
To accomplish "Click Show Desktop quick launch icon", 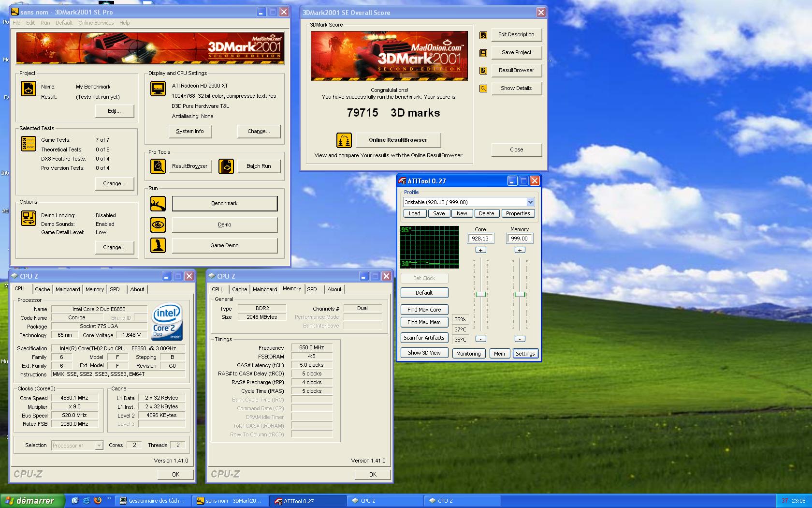I will tap(75, 501).
